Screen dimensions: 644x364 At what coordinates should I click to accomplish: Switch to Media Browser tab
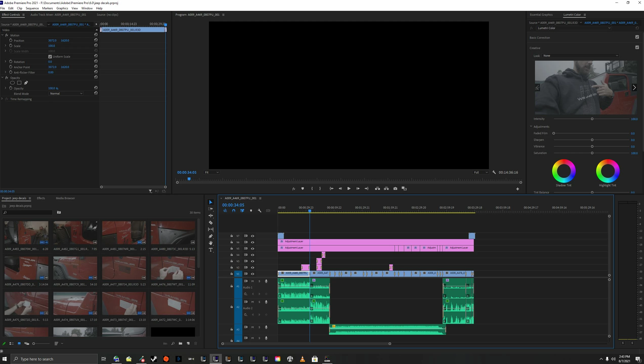65,198
